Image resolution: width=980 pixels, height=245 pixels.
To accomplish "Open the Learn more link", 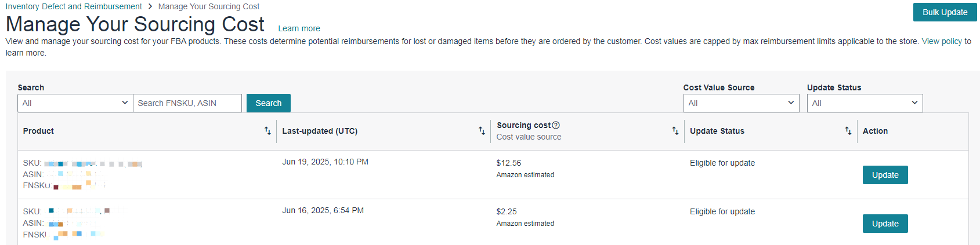I will [299, 28].
